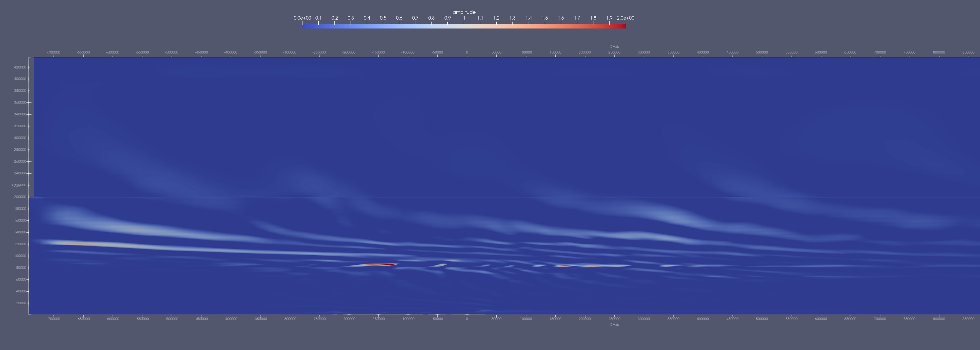Click the 'X Axis' title above the plot
Image resolution: width=980 pixels, height=350 pixels.
[x=614, y=46]
